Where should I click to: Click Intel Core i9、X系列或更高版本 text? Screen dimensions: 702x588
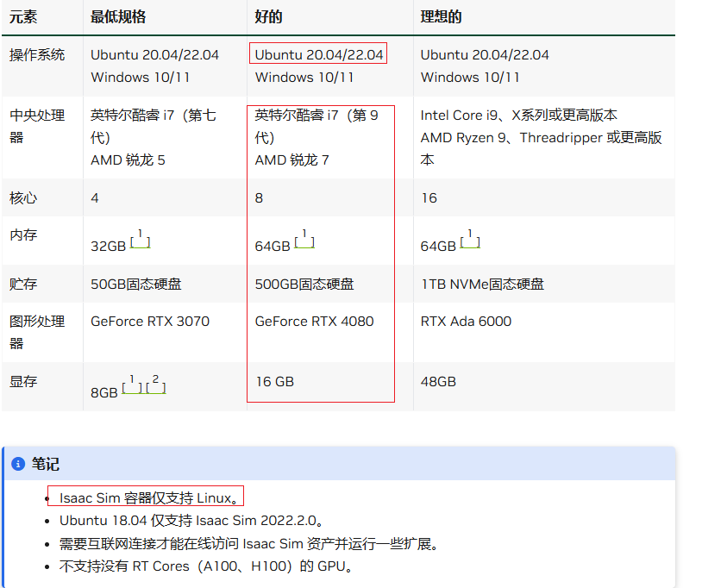click(x=519, y=115)
